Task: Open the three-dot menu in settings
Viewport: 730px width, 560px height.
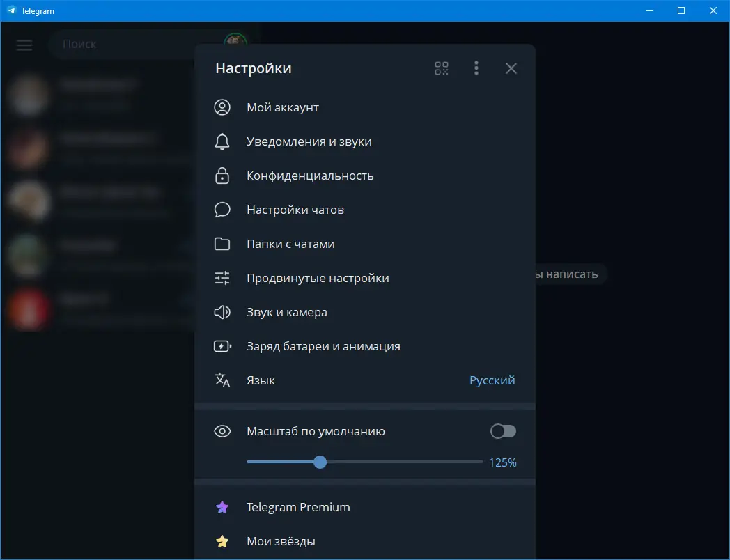Action: (x=476, y=68)
